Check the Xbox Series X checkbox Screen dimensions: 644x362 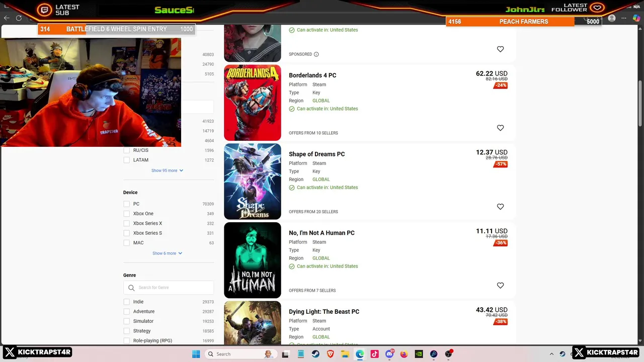click(126, 223)
